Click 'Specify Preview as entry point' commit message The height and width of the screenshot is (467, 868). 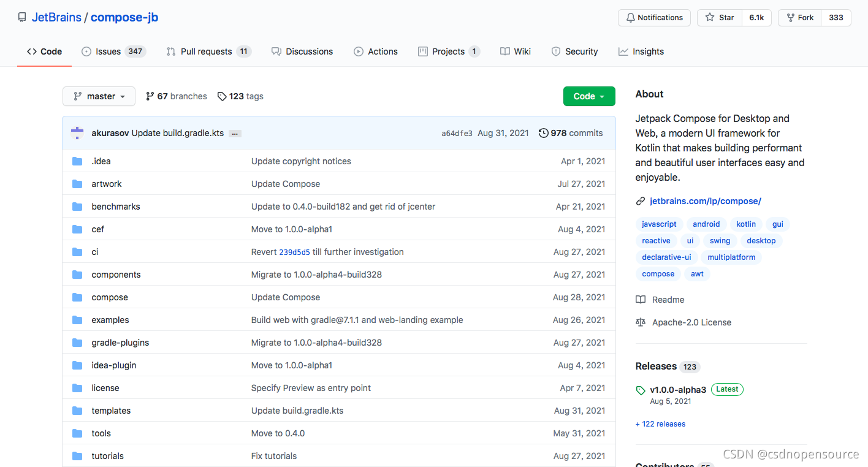pos(311,388)
